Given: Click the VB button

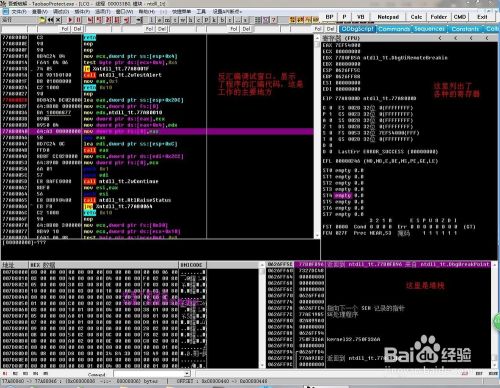Looking at the screenshot, I should [x=360, y=17].
